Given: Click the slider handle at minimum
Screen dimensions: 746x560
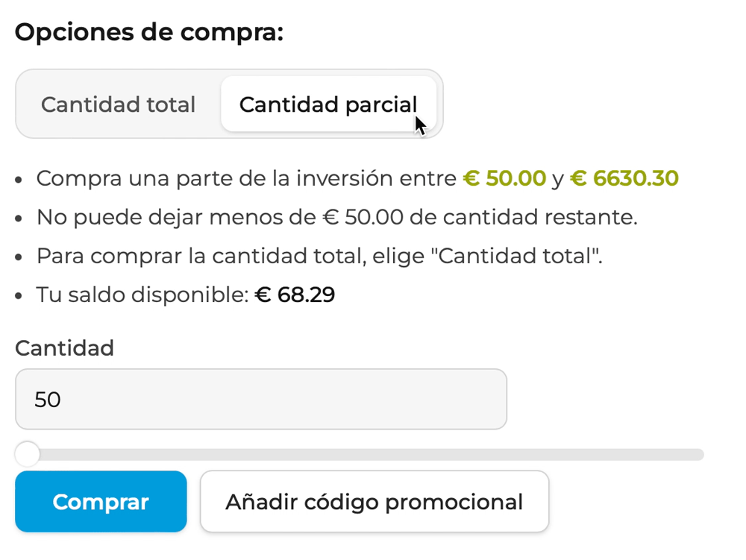Looking at the screenshot, I should click(27, 454).
